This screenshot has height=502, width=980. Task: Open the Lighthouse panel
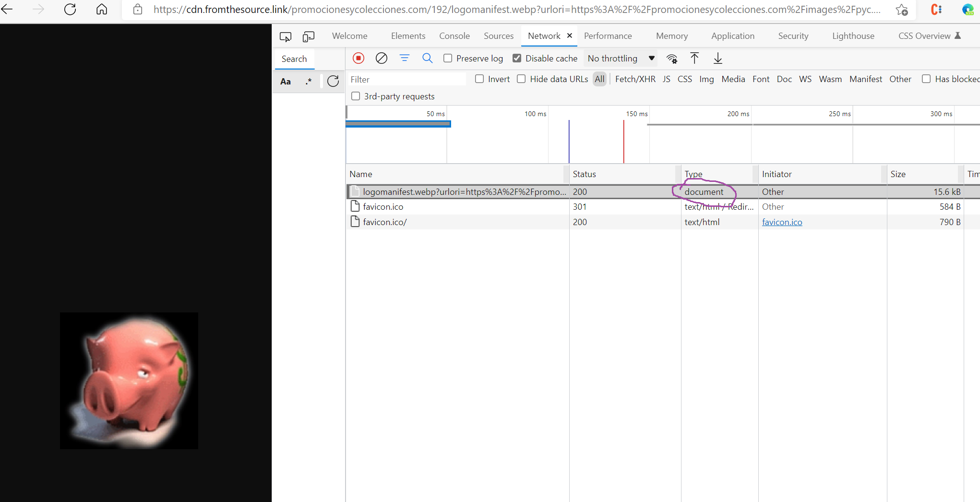853,36
